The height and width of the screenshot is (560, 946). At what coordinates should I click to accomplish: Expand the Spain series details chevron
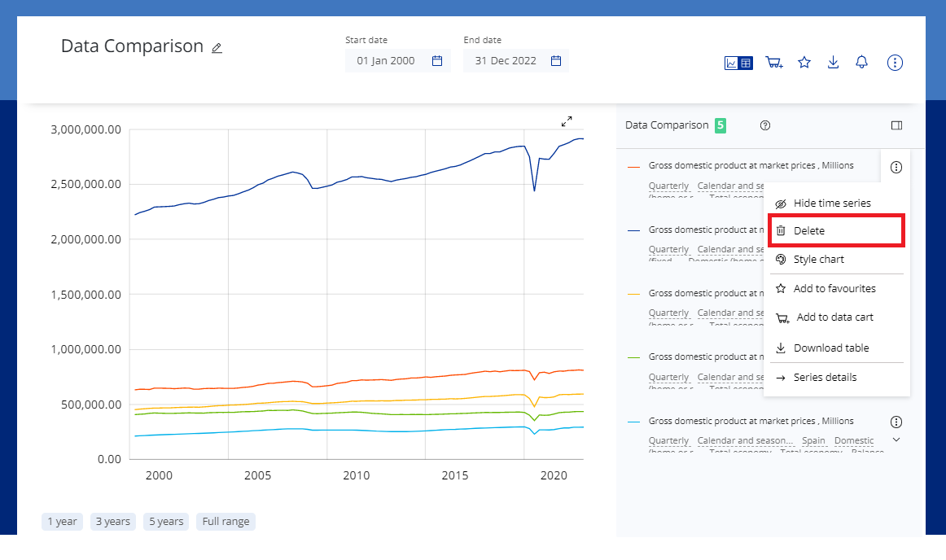(x=896, y=440)
